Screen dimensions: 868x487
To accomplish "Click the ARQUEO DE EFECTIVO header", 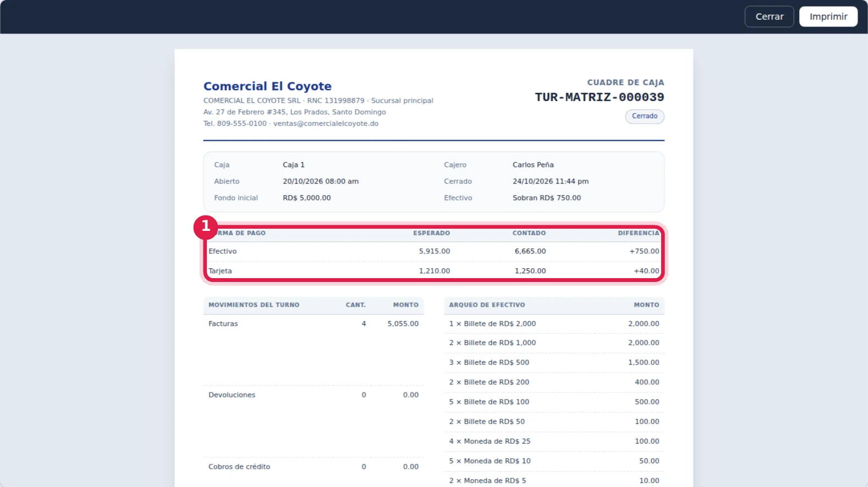I will [487, 305].
